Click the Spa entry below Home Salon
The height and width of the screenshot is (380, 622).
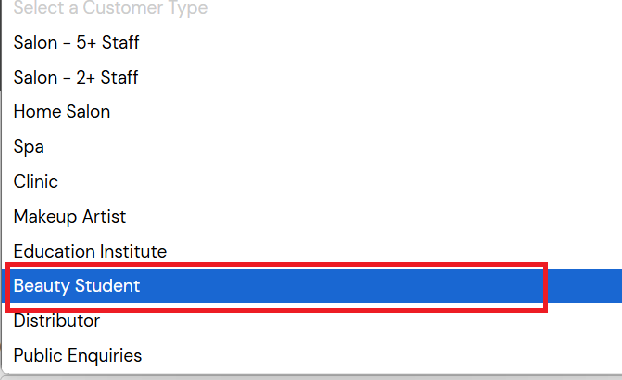(312, 147)
